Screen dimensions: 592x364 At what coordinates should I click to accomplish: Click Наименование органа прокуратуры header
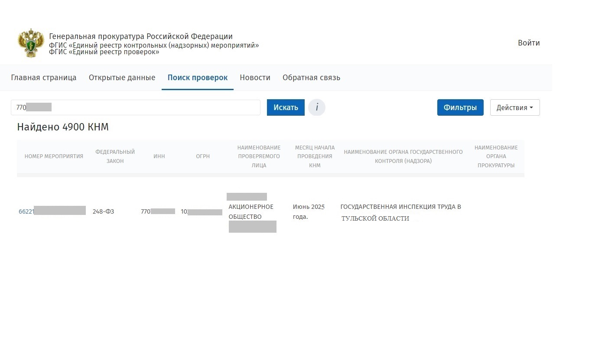[496, 156]
